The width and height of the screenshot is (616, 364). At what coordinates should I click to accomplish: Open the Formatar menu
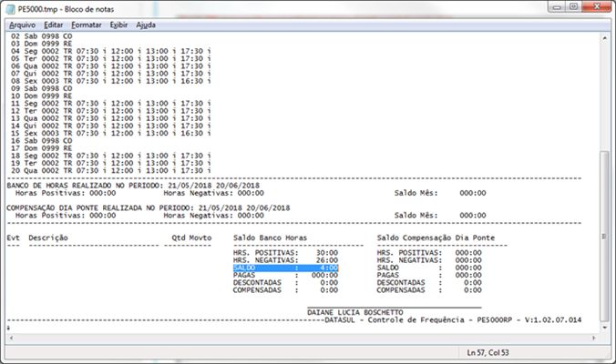tap(86, 25)
